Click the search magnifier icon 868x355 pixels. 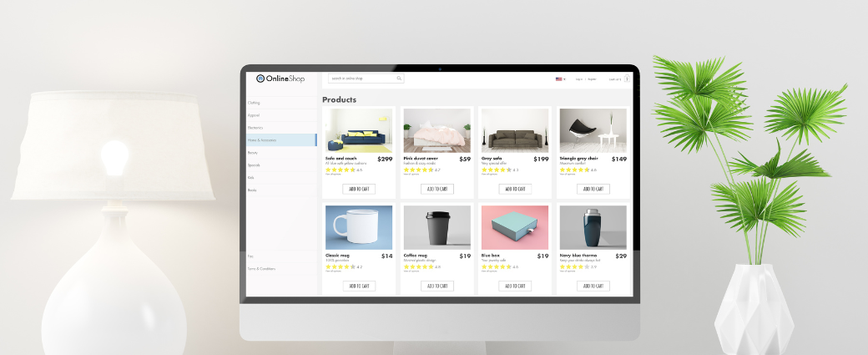(x=399, y=79)
